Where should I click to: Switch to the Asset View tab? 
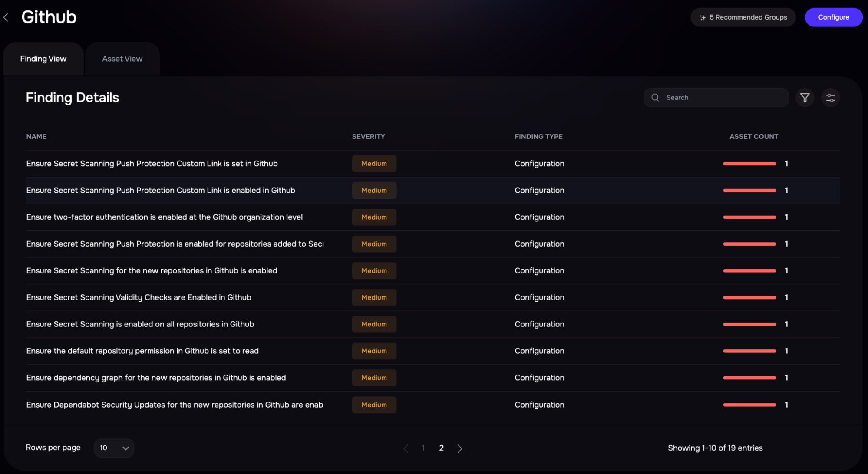point(122,58)
